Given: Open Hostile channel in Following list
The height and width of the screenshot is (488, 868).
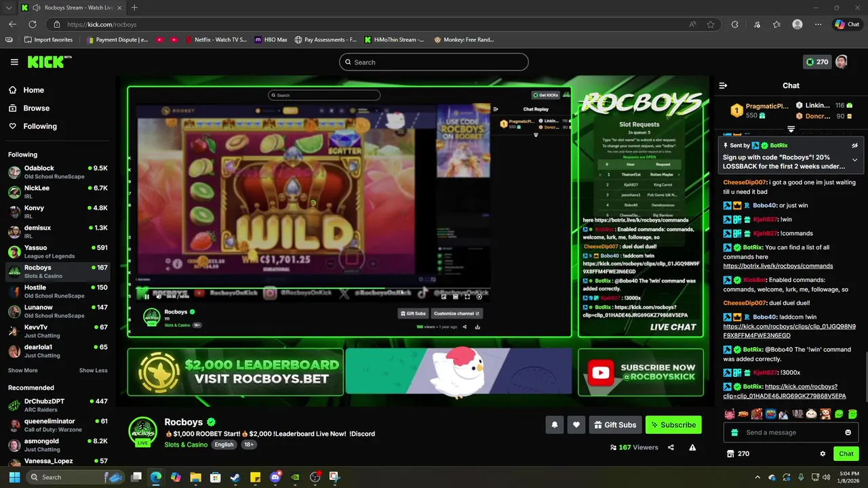Looking at the screenshot, I should pos(58,291).
